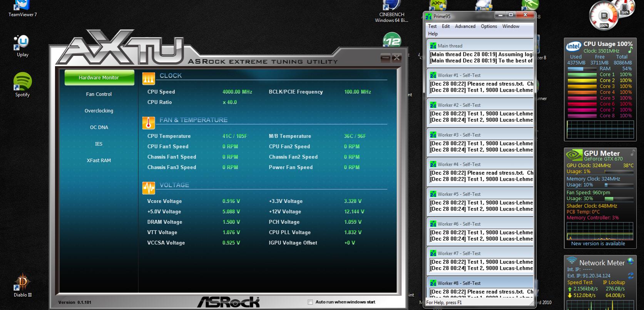
Task: Click the CPU usage history graph
Action: [599, 129]
